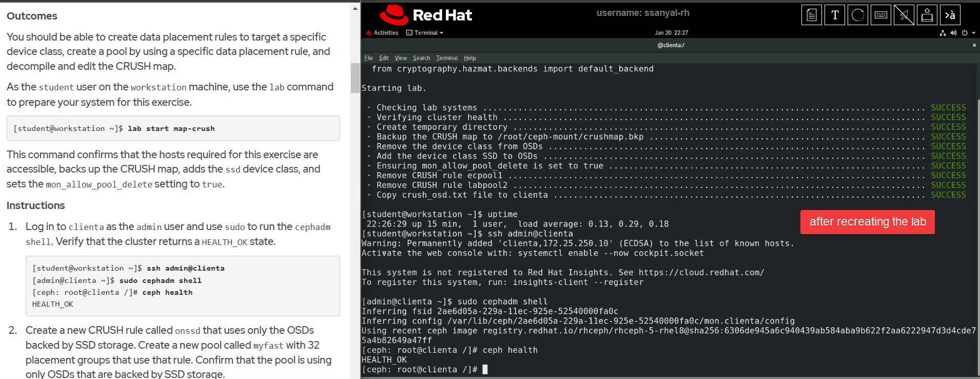Click the power icon in top bar
Image resolution: width=980 pixels, height=379 pixels.
[965, 33]
